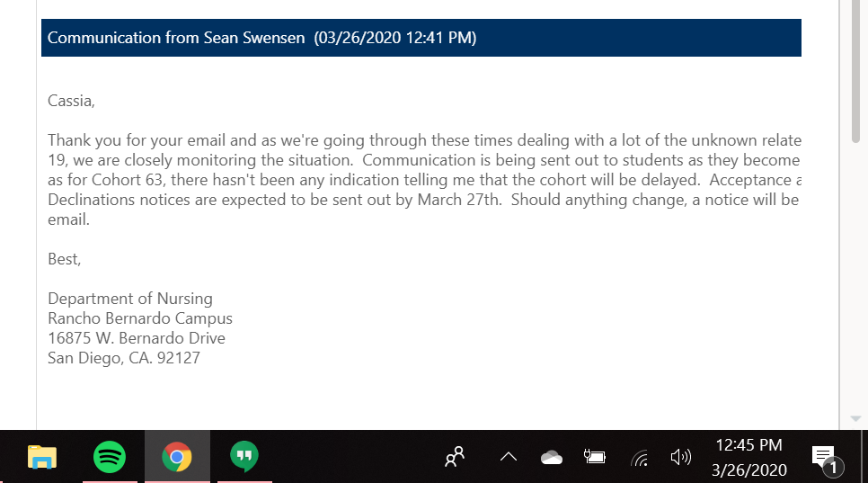The width and height of the screenshot is (868, 483).
Task: Open the Wi-Fi network panel
Action: 639,458
